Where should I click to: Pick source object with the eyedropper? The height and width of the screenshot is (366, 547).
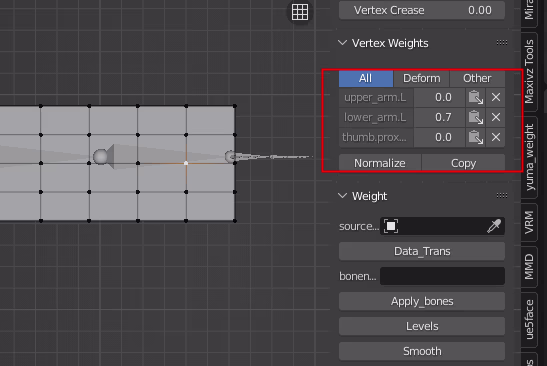click(x=494, y=226)
